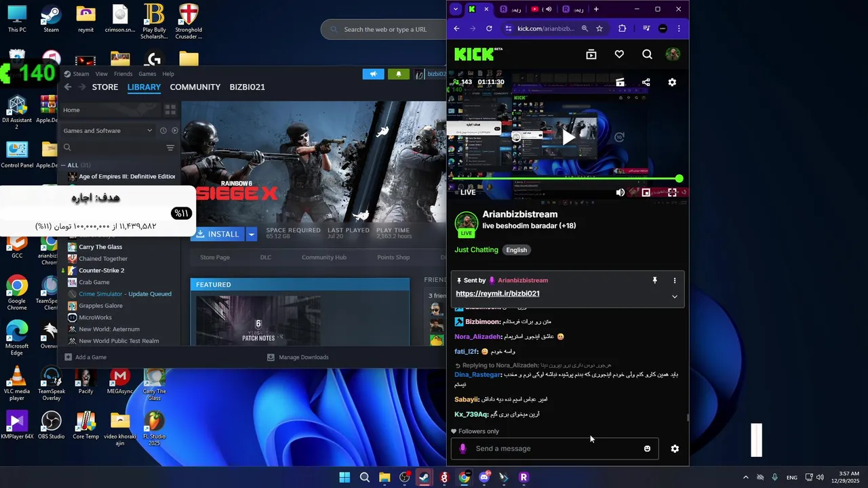Toggle theater mode on the video player
This screenshot has height=488, width=868.
[x=646, y=192]
